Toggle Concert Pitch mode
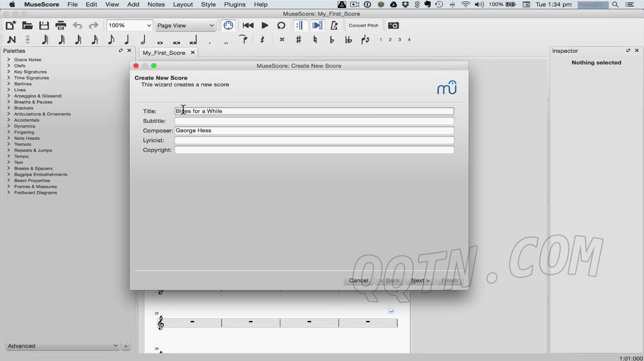The image size is (644, 361). click(363, 26)
